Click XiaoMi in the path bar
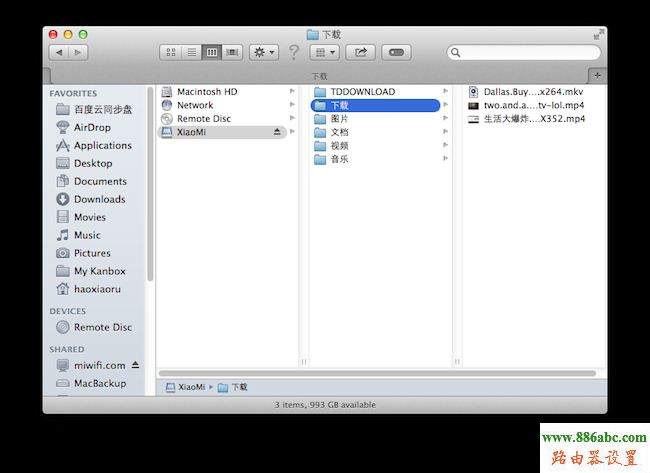This screenshot has width=650, height=473. click(x=185, y=387)
